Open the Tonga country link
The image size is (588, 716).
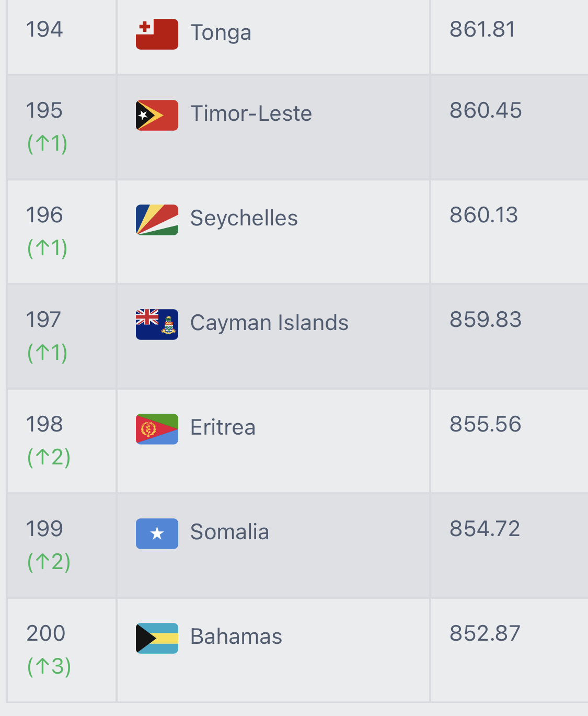click(x=221, y=32)
